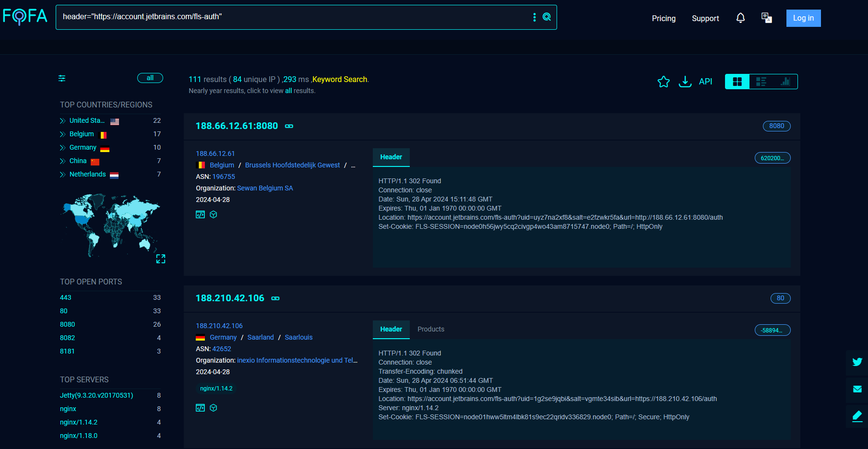Click the 8080 port badge

coord(776,126)
